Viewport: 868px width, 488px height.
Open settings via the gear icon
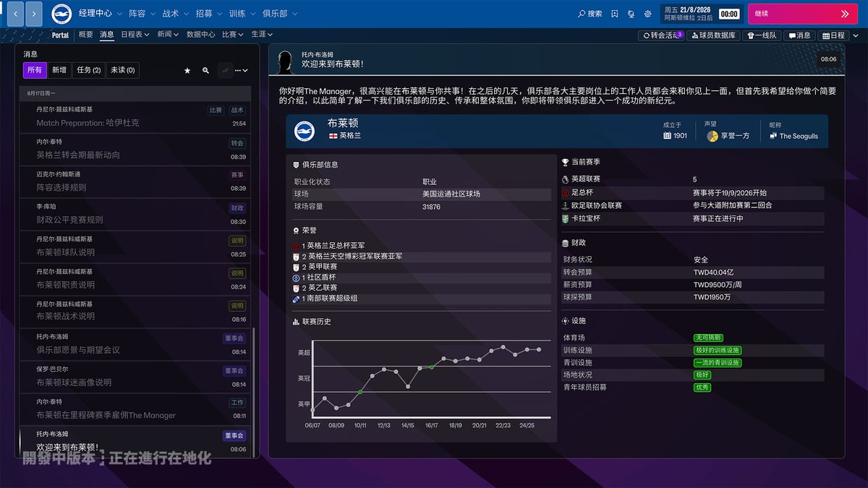tap(647, 14)
